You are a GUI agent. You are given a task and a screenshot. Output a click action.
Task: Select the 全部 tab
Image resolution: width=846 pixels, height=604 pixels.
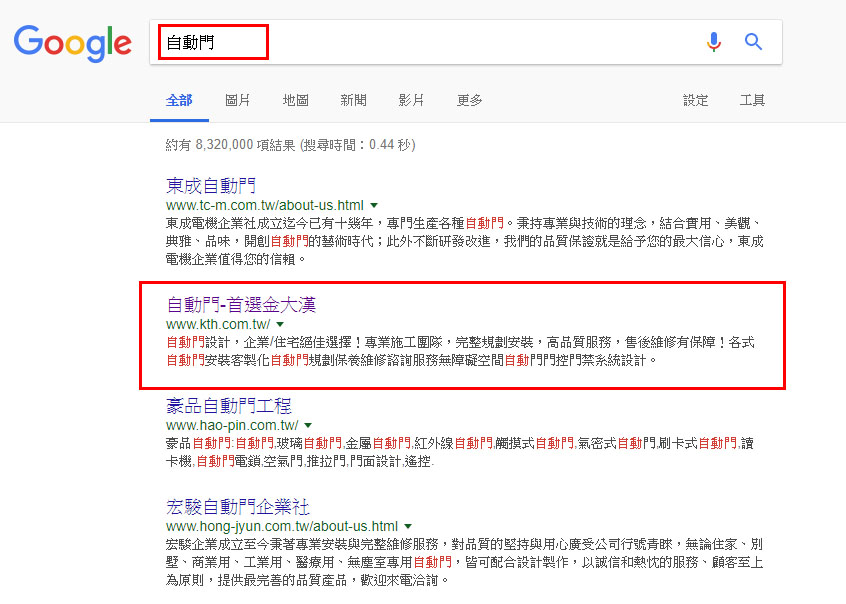[179, 100]
